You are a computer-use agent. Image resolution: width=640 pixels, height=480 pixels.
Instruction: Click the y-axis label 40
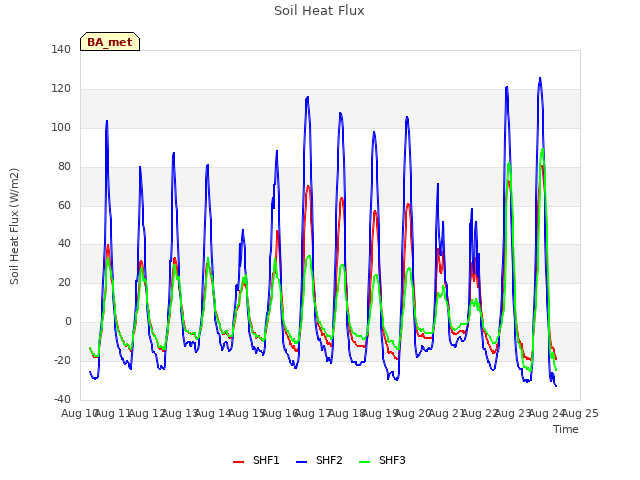pos(64,244)
